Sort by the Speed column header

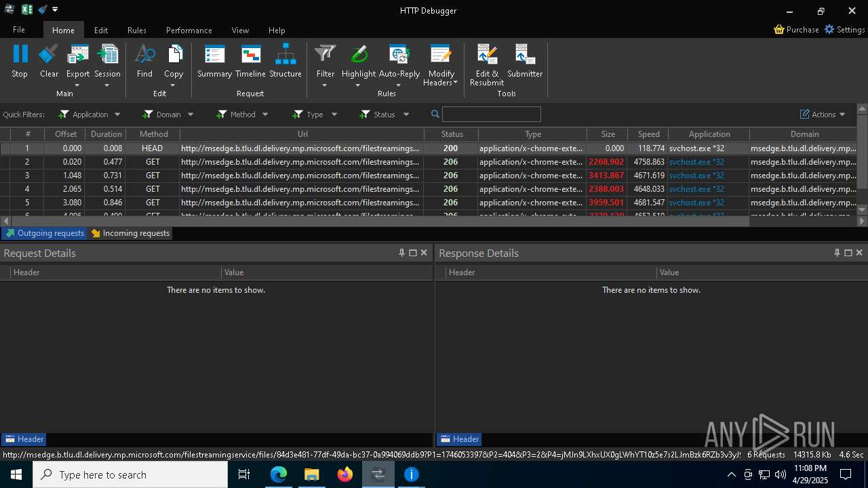[648, 134]
